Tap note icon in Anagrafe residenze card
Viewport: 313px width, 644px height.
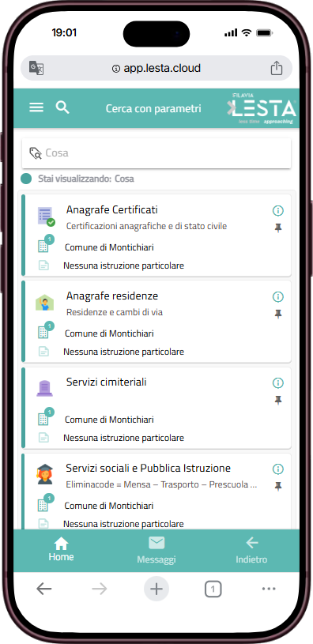[43, 352]
